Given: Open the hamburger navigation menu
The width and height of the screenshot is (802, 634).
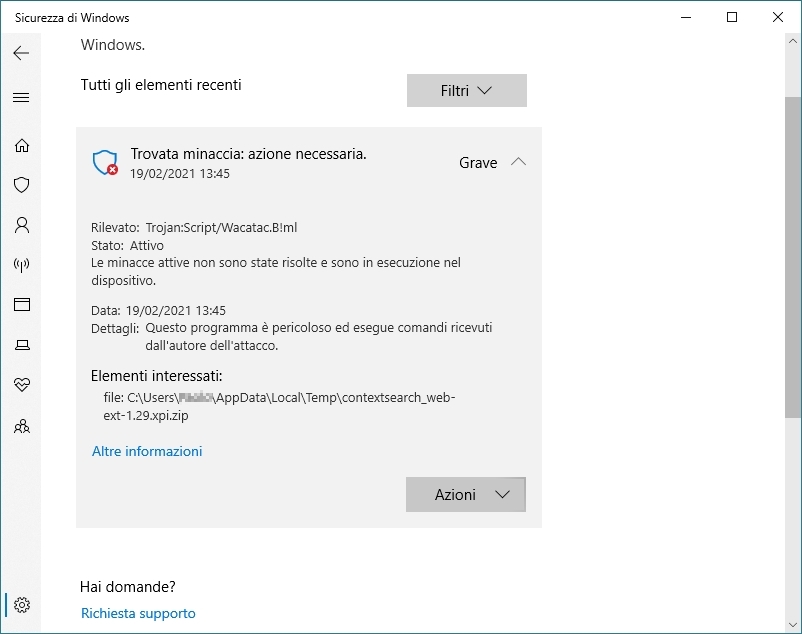Looking at the screenshot, I should [x=21, y=97].
